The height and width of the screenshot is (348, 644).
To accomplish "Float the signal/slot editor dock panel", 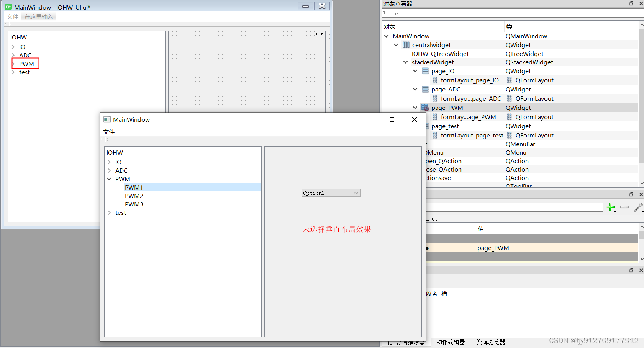I will [x=631, y=270].
